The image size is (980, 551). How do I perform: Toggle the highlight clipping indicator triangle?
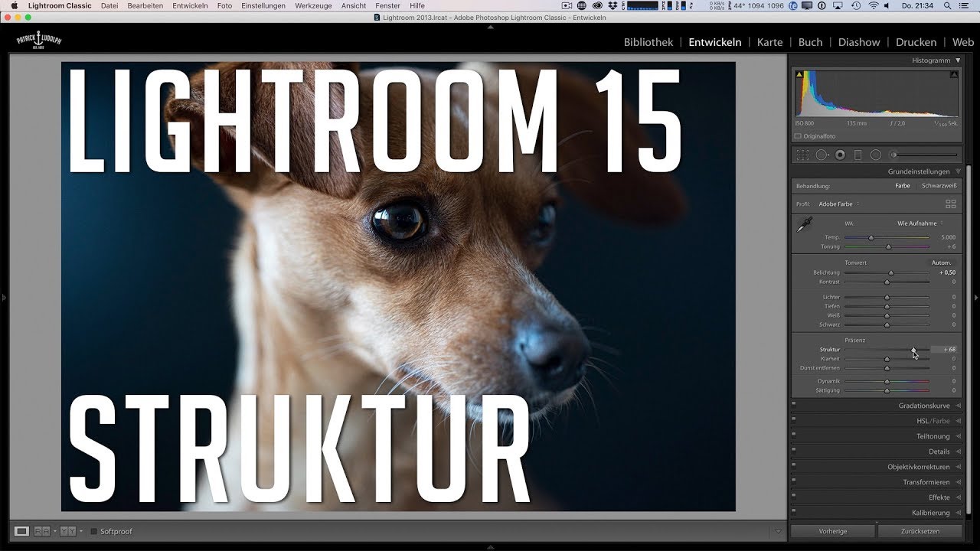[954, 75]
